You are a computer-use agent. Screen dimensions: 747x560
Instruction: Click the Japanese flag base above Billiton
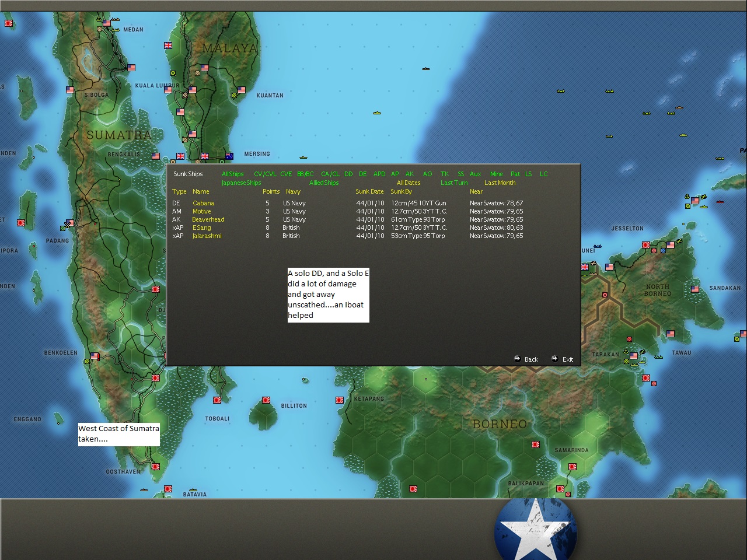point(266,401)
